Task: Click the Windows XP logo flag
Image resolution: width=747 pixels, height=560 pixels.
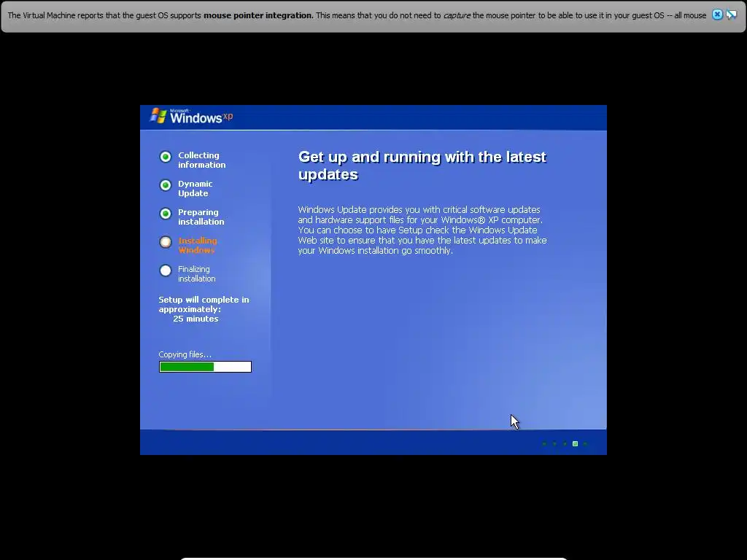Action: click(158, 115)
